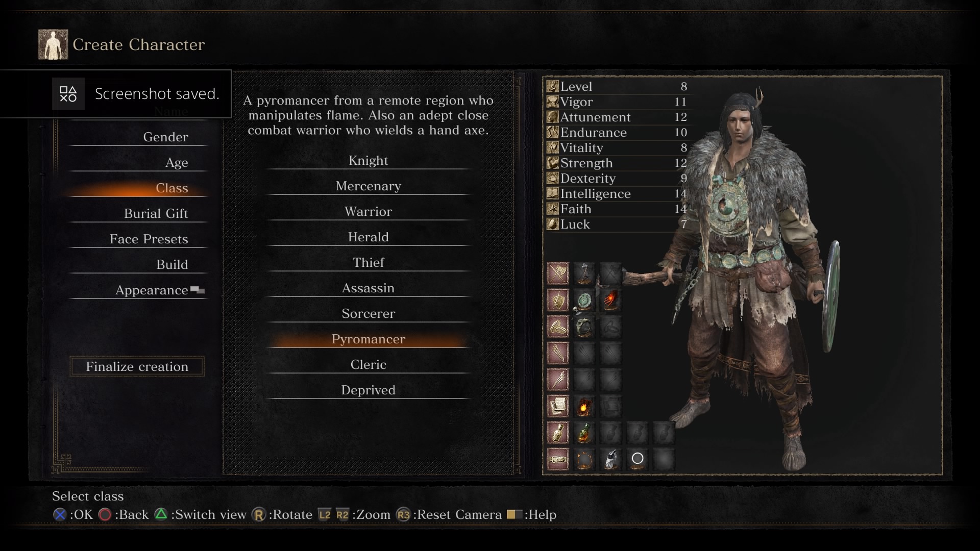
Task: Click the Intelligence stat row
Action: click(x=617, y=194)
